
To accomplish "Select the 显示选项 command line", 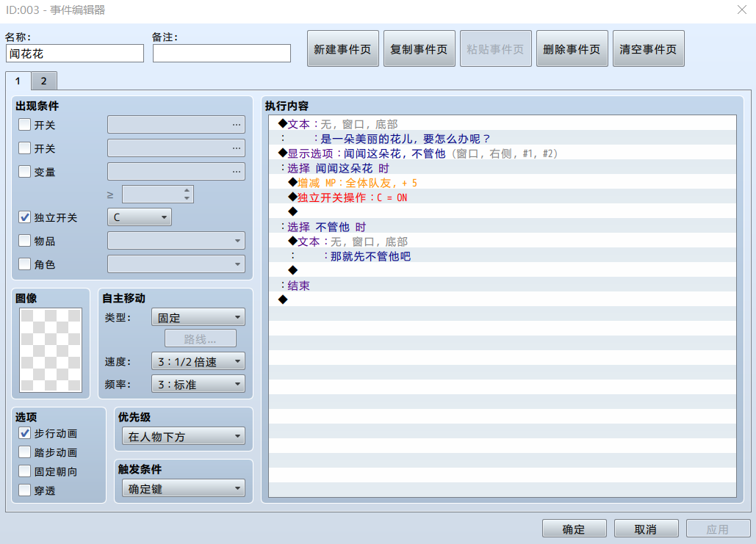I will 503,153.
